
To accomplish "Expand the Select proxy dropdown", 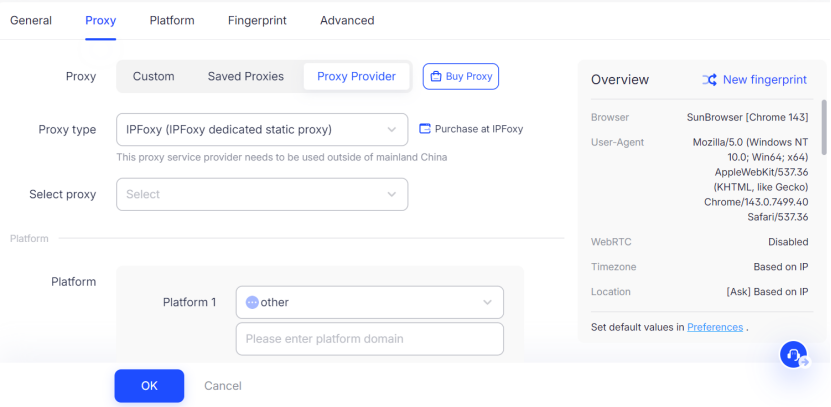I will pyautogui.click(x=262, y=194).
